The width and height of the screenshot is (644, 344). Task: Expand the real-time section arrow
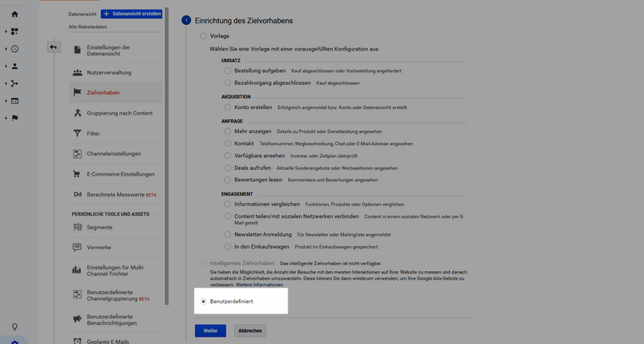coord(6,49)
